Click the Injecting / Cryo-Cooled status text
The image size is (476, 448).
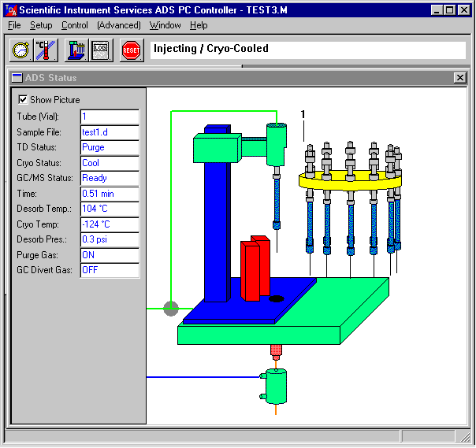pos(211,49)
